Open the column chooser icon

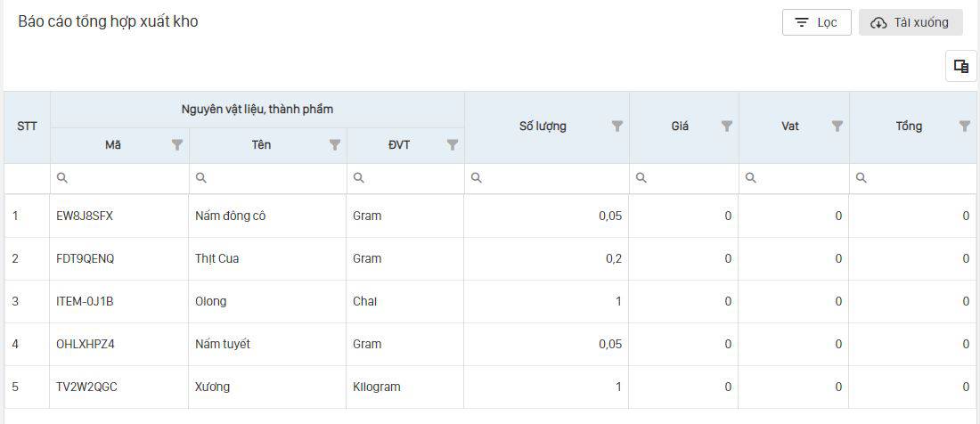[961, 66]
